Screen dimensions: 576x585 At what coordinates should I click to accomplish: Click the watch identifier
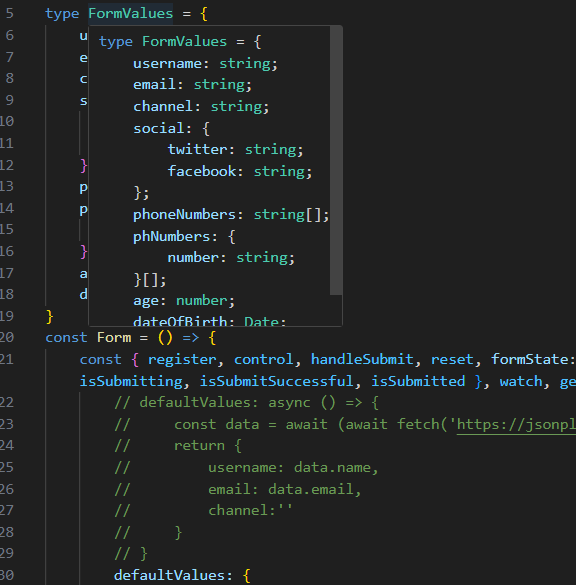521,381
